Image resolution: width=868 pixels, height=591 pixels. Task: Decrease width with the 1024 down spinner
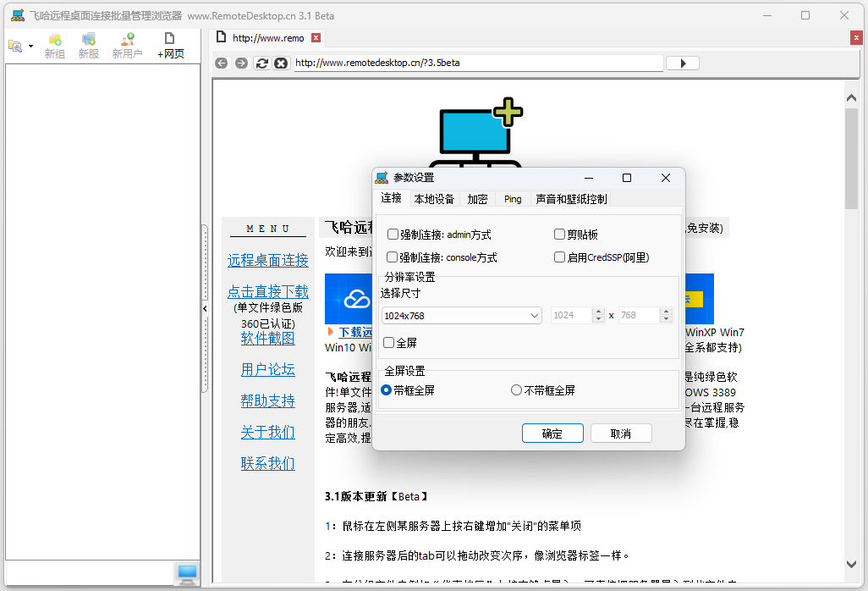(598, 319)
